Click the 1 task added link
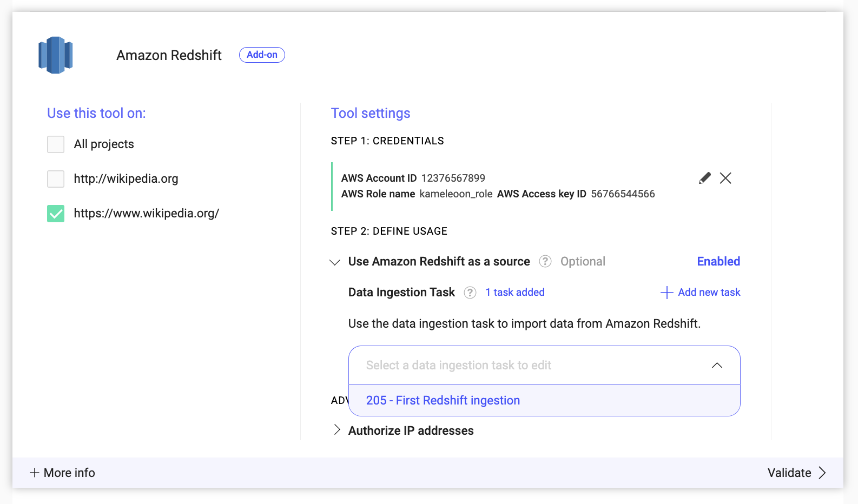 514,293
